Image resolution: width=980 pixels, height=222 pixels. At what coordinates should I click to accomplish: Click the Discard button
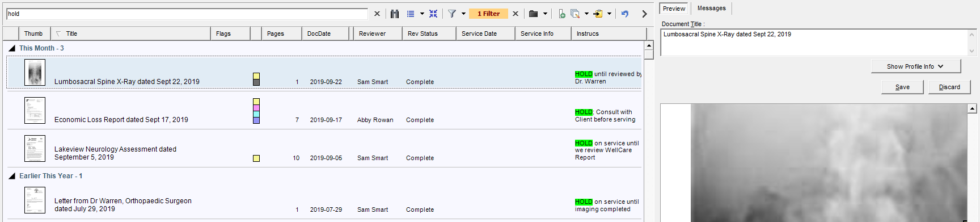coord(949,87)
